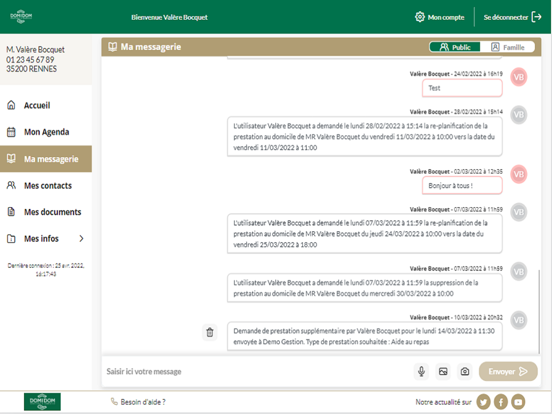552x414 pixels.
Task: Open the Twitter social icon
Action: click(483, 402)
